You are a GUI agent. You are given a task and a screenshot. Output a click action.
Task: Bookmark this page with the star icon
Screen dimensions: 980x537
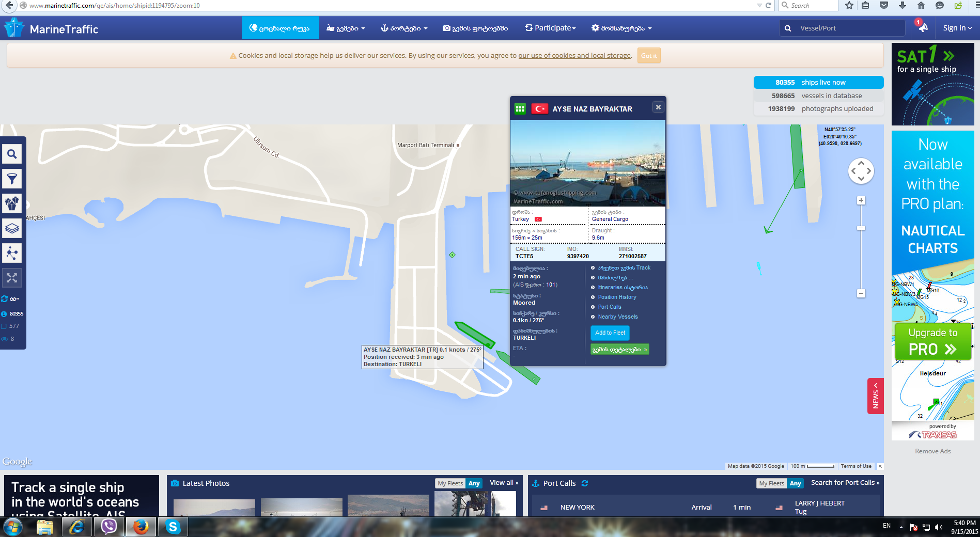(849, 6)
